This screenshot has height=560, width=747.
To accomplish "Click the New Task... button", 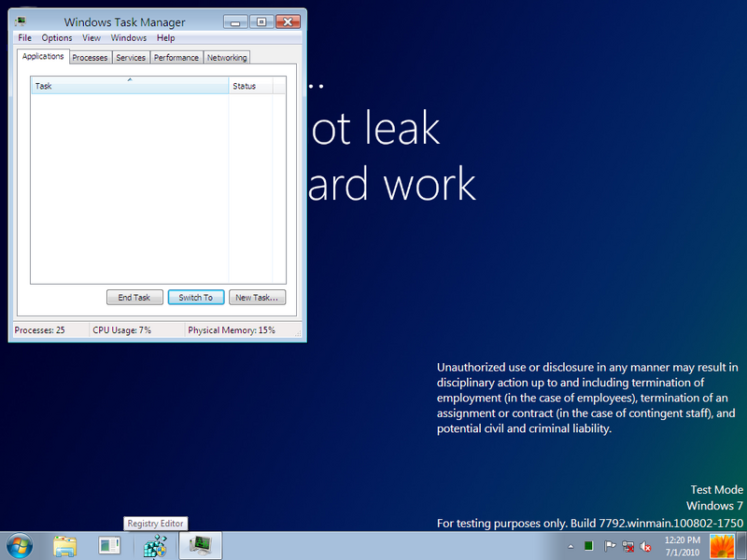I will pos(258,297).
